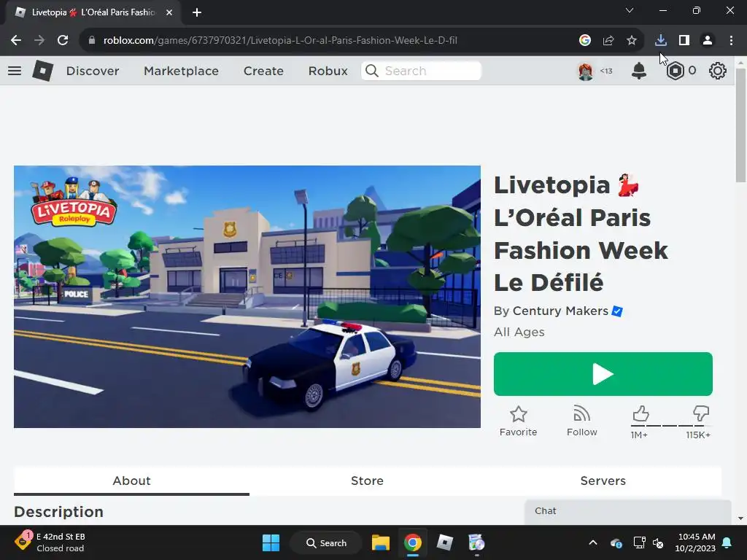Image resolution: width=747 pixels, height=560 pixels.
Task: Open Chrome downloads icon
Action: click(661, 41)
